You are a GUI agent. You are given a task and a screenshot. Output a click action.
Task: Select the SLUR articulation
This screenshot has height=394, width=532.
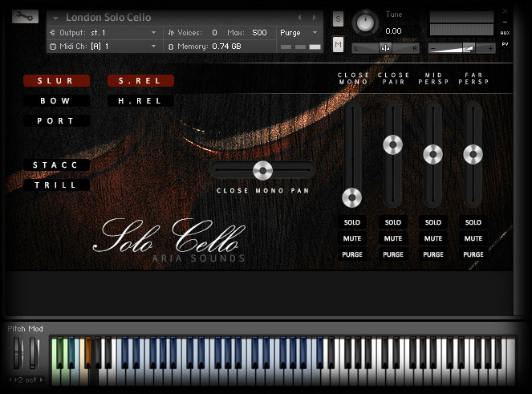(56, 81)
